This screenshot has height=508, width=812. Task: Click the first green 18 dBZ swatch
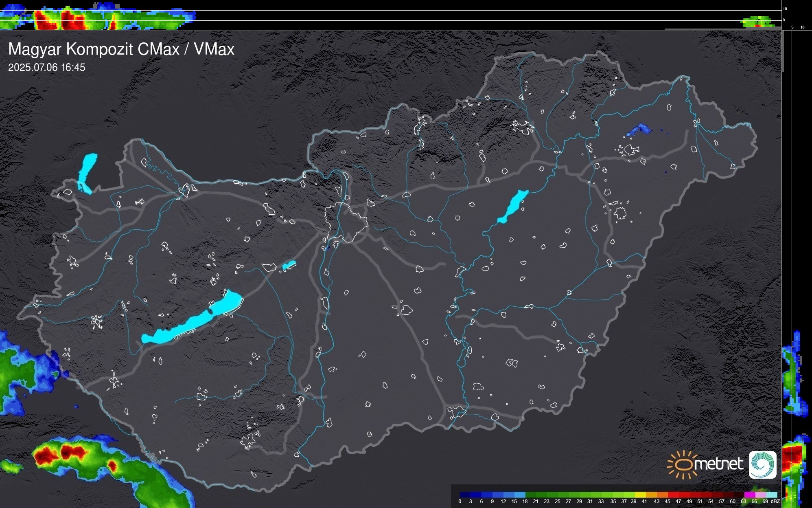531,495
